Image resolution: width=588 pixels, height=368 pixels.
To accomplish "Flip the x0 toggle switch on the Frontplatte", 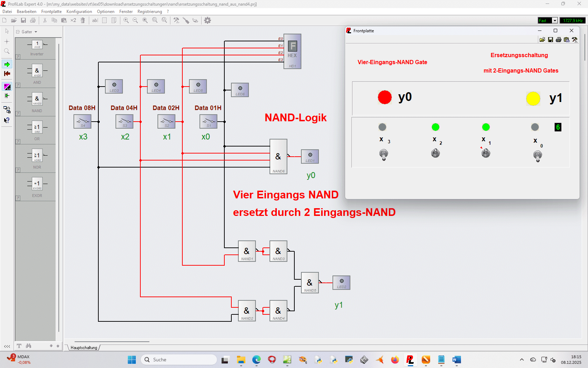I will (538, 155).
